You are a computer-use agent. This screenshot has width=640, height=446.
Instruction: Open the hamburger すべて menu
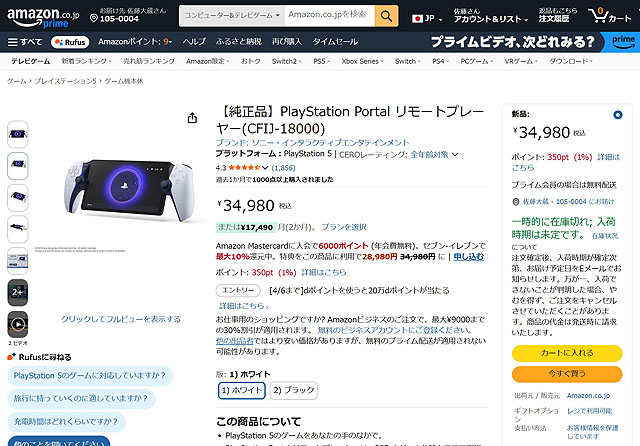coord(25,42)
